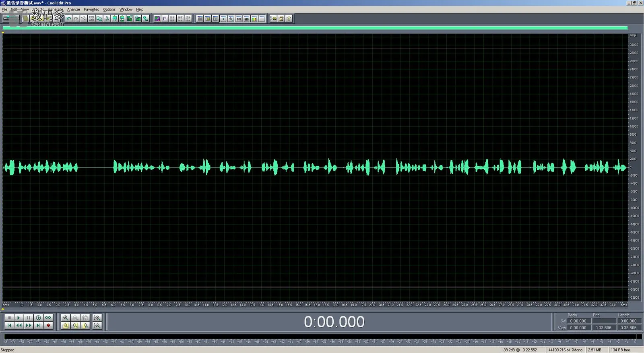Click the Redo toolbar icon
The height and width of the screenshot is (353, 644).
pos(76,19)
